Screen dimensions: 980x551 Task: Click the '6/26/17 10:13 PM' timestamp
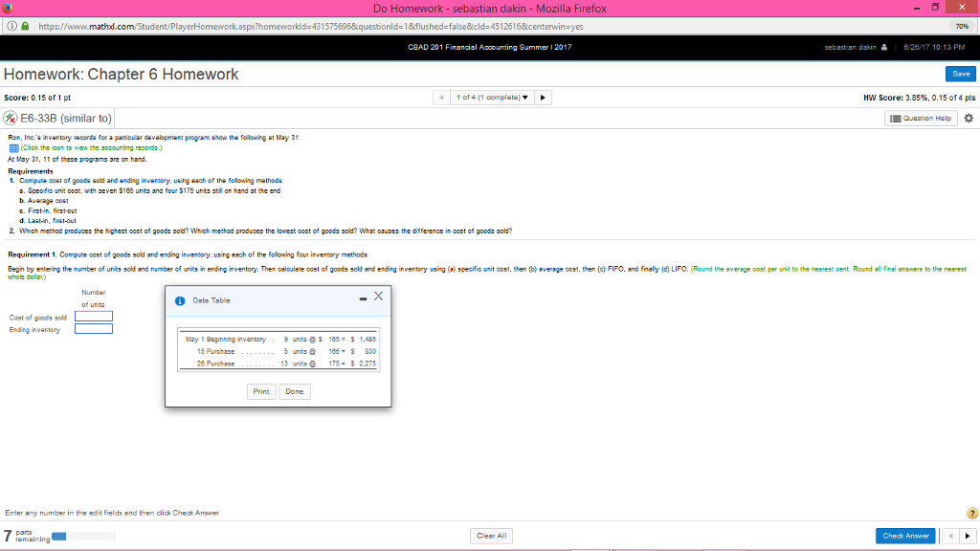[934, 48]
